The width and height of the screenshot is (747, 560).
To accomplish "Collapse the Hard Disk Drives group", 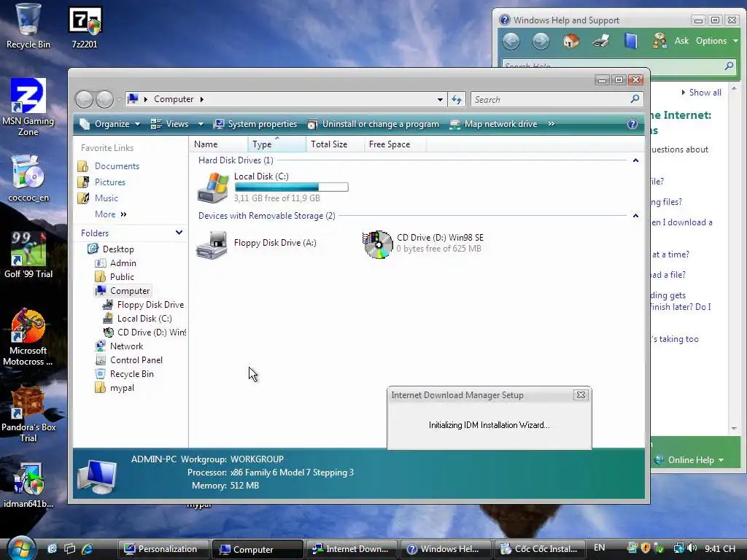I will [635, 160].
